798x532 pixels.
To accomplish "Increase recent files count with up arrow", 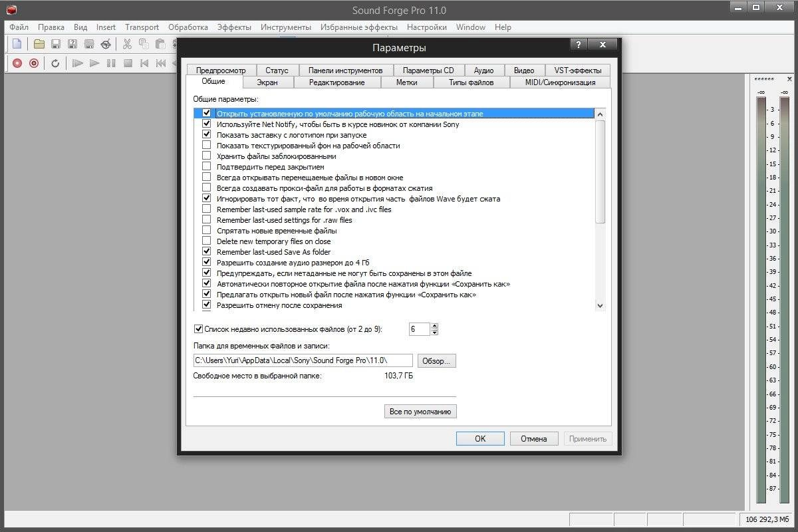I will pyautogui.click(x=435, y=326).
